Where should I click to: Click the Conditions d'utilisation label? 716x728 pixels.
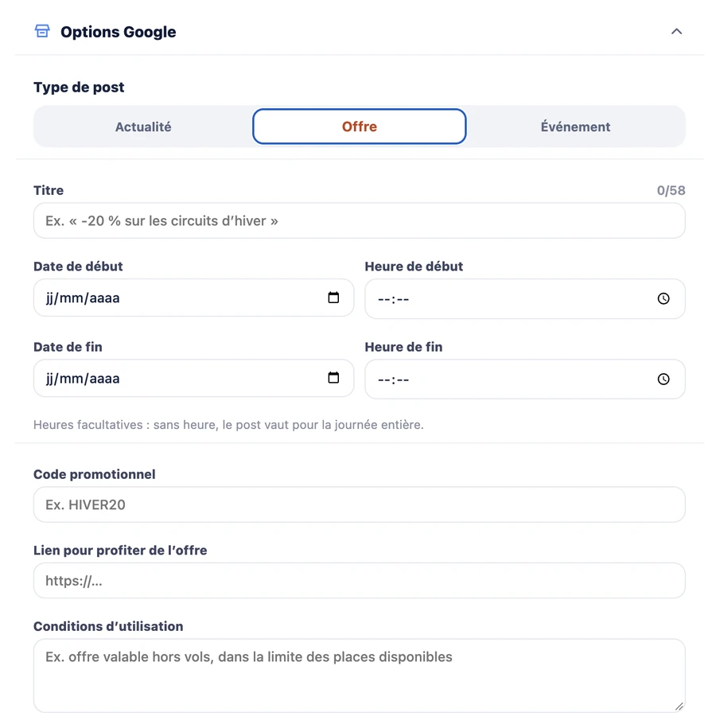108,626
